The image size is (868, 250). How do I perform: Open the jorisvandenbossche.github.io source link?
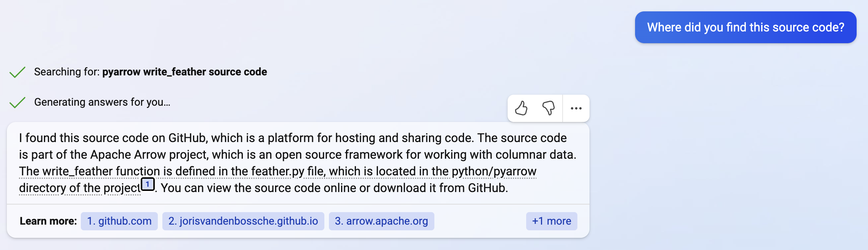coord(243,221)
